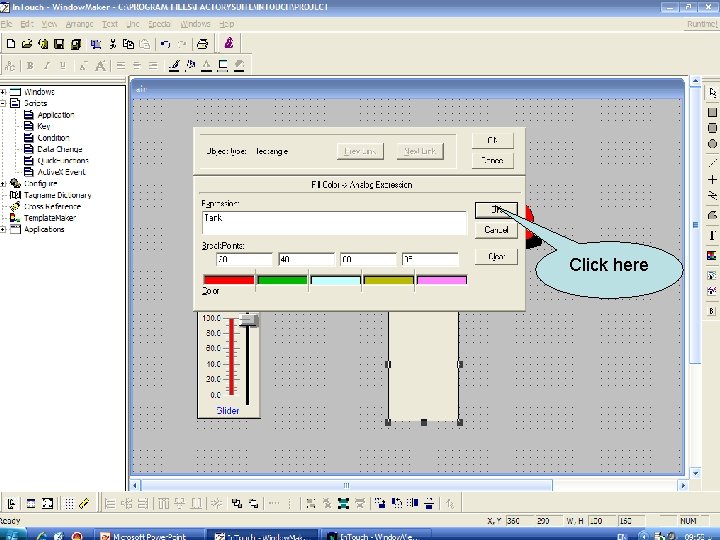
Task: Expand the Applications tree node
Action: pos(3,229)
